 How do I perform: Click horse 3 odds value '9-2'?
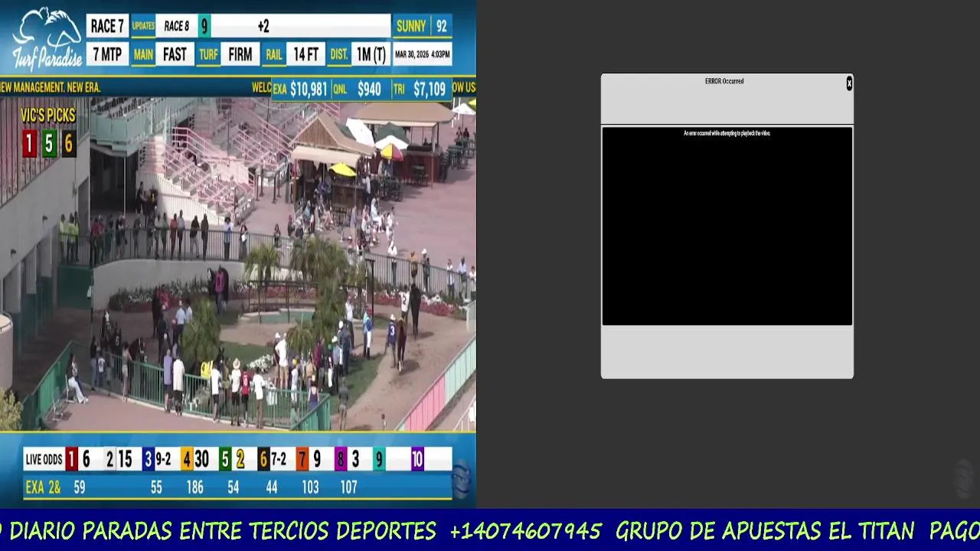tap(163, 459)
